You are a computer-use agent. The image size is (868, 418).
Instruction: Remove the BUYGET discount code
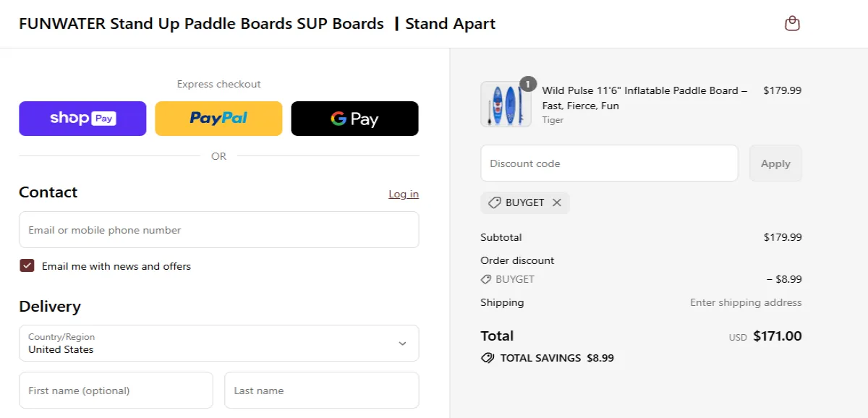tap(557, 202)
